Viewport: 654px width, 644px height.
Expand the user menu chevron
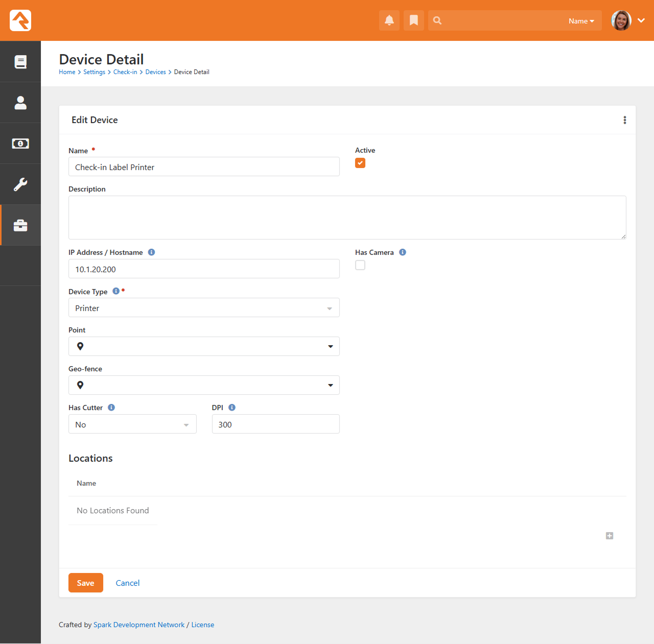pyautogui.click(x=641, y=20)
